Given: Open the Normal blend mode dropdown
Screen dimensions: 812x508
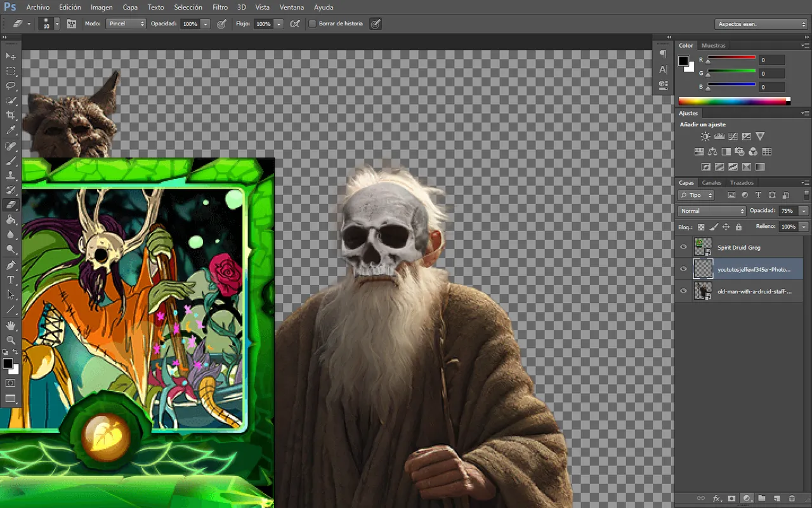Looking at the screenshot, I should point(712,211).
